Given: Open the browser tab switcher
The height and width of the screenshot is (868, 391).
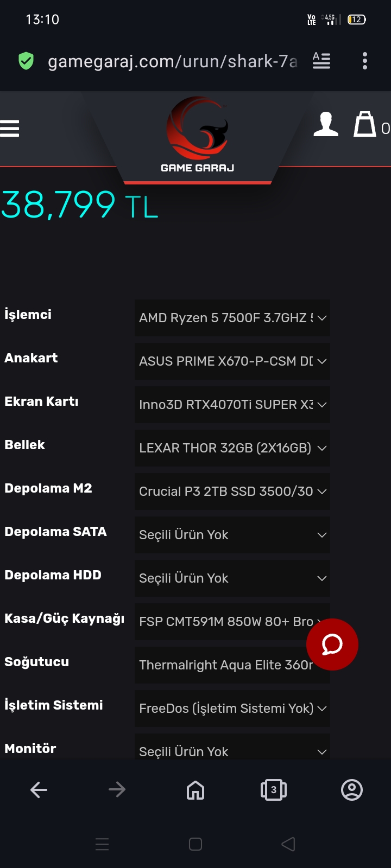Looking at the screenshot, I should [274, 790].
